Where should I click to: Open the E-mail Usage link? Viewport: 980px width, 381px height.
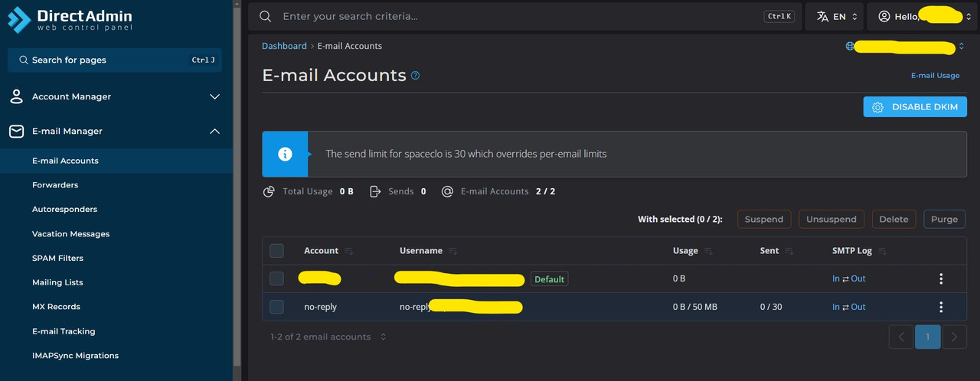click(x=935, y=76)
